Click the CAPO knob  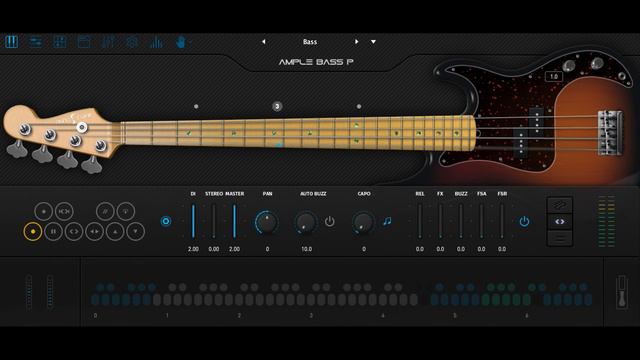pyautogui.click(x=363, y=223)
